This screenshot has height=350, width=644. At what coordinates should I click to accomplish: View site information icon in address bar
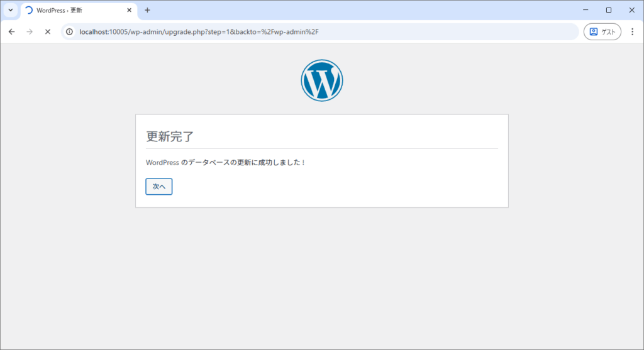70,31
